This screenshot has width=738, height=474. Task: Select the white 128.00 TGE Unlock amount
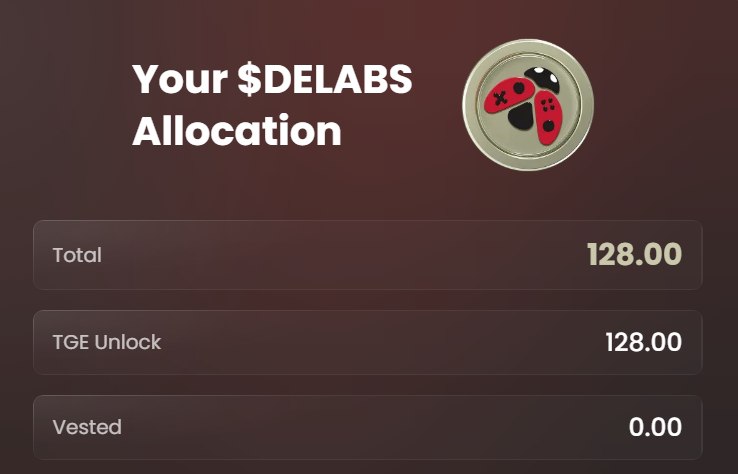coord(643,342)
